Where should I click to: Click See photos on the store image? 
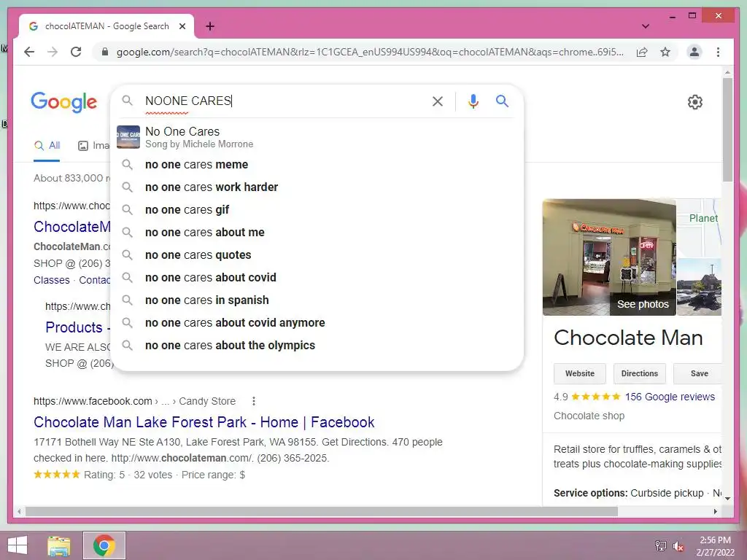click(643, 304)
